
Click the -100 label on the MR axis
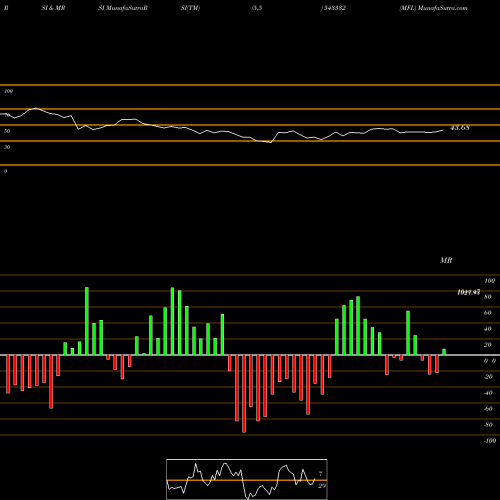pyautogui.click(x=489, y=441)
